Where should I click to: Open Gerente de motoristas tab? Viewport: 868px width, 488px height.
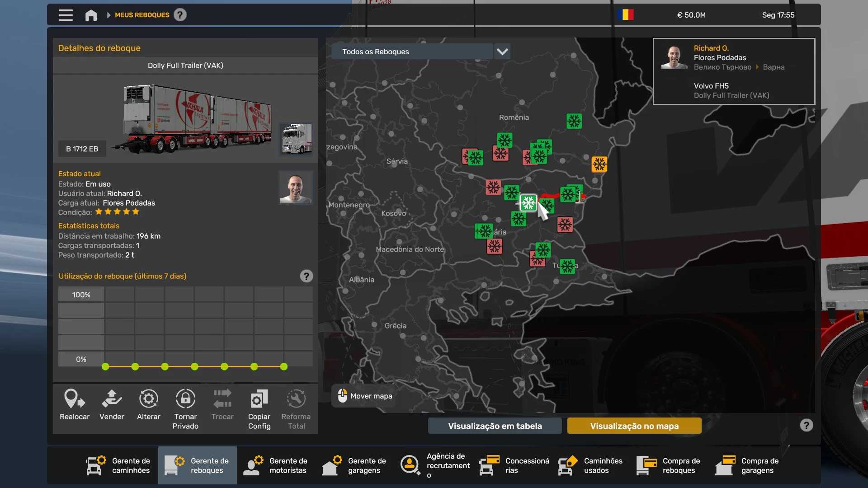pyautogui.click(x=276, y=465)
